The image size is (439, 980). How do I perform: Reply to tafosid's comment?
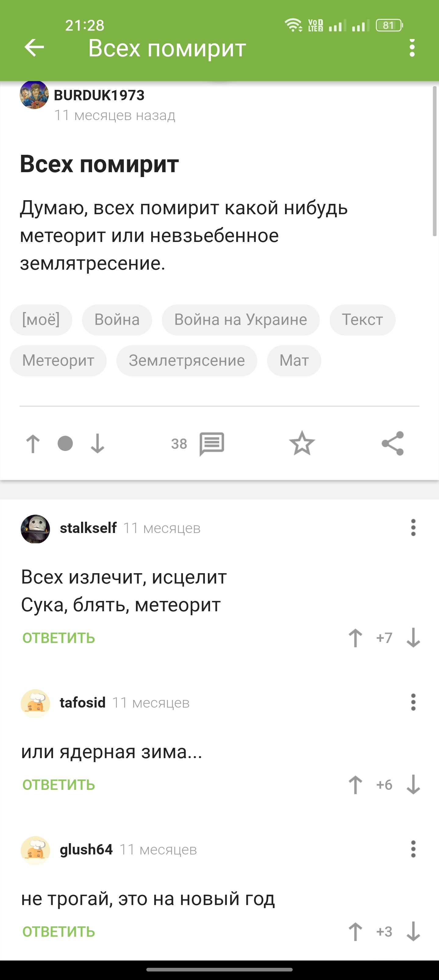pos(59,784)
